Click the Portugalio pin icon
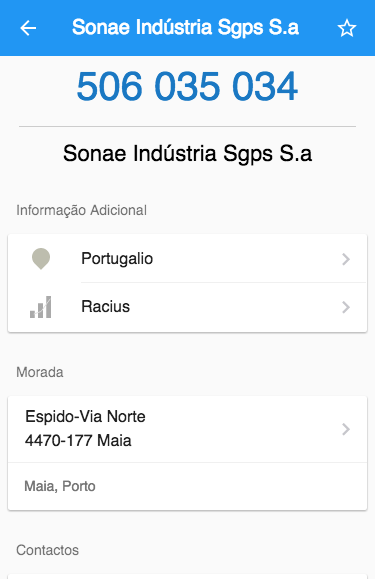The image size is (375, 579). pos(41,259)
